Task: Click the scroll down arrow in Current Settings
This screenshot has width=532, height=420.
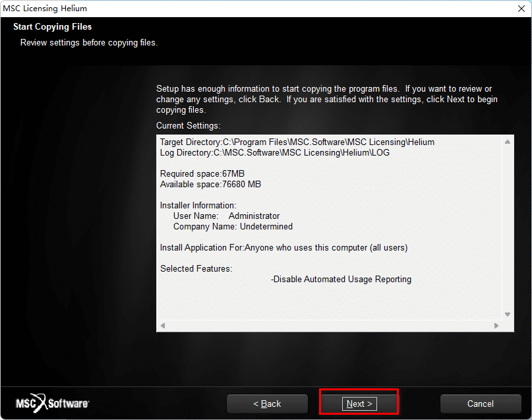Action: (x=508, y=315)
